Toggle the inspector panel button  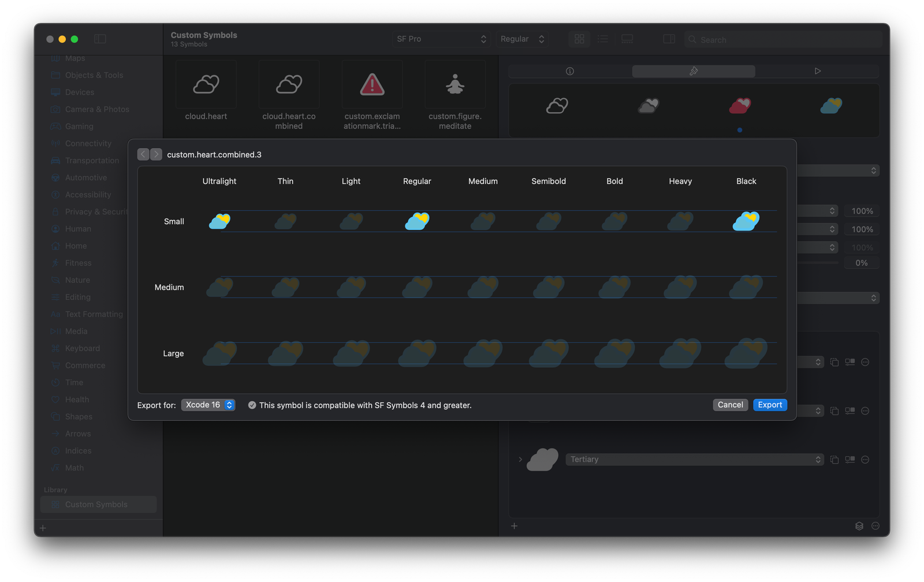pyautogui.click(x=669, y=39)
